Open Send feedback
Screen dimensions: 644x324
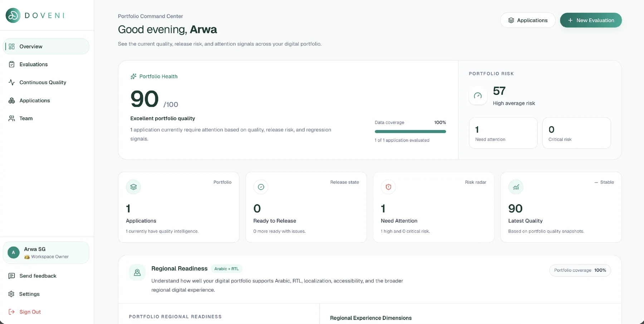(x=46, y=276)
